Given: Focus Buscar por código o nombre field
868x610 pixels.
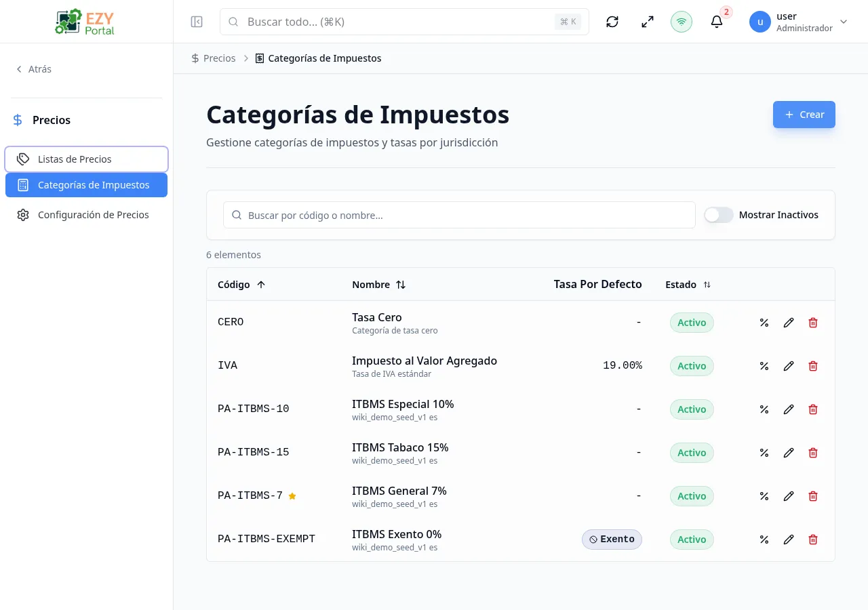Looking at the screenshot, I should pos(459,215).
